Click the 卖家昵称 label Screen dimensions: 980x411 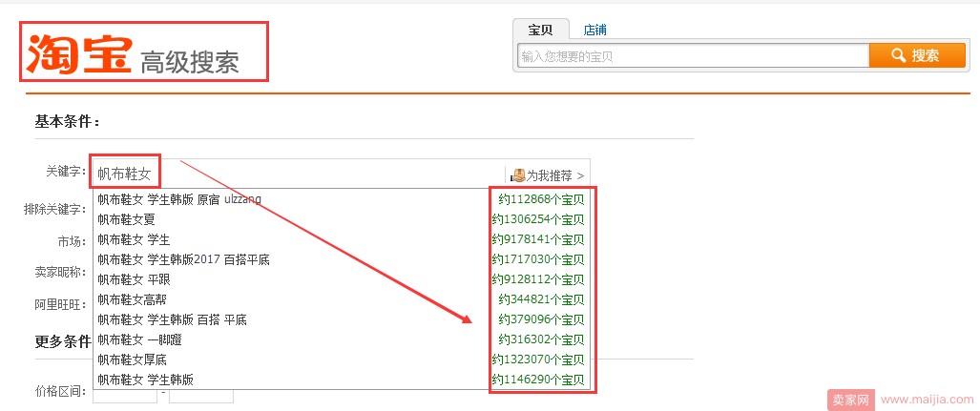61,273
